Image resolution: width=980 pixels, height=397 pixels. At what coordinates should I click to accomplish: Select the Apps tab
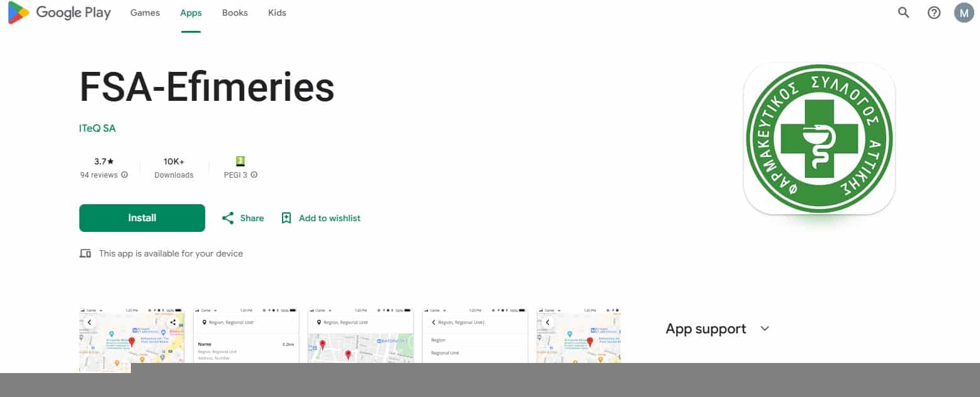click(x=191, y=13)
